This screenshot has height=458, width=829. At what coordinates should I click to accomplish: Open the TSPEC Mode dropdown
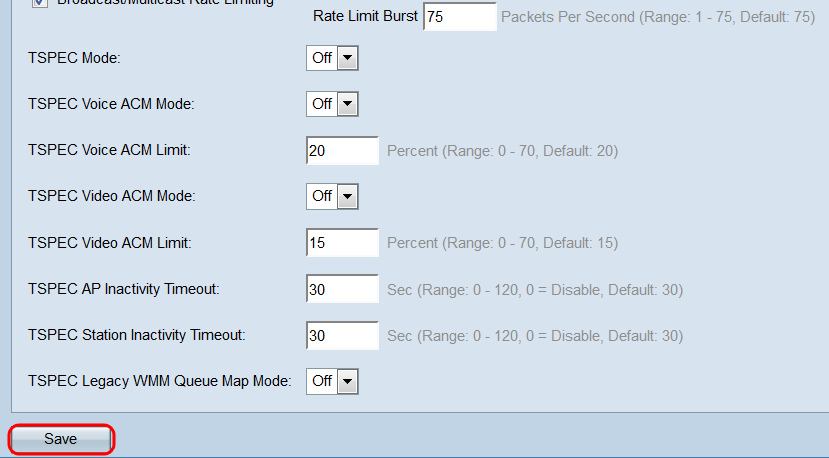pos(332,58)
